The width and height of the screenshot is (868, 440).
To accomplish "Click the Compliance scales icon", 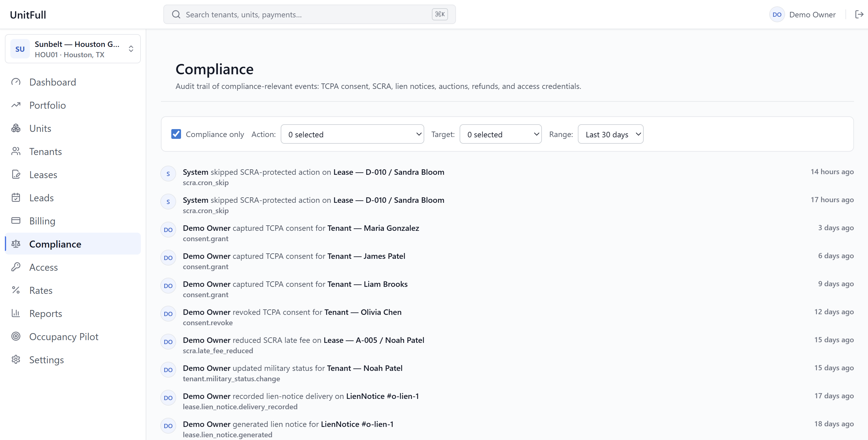I will coord(16,244).
